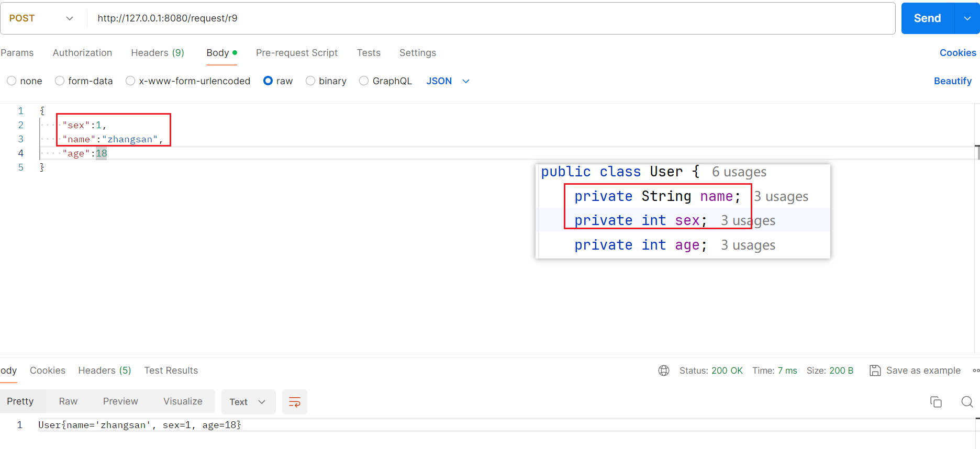Open the POST method dropdown
The height and width of the screenshot is (449, 980).
coord(41,18)
